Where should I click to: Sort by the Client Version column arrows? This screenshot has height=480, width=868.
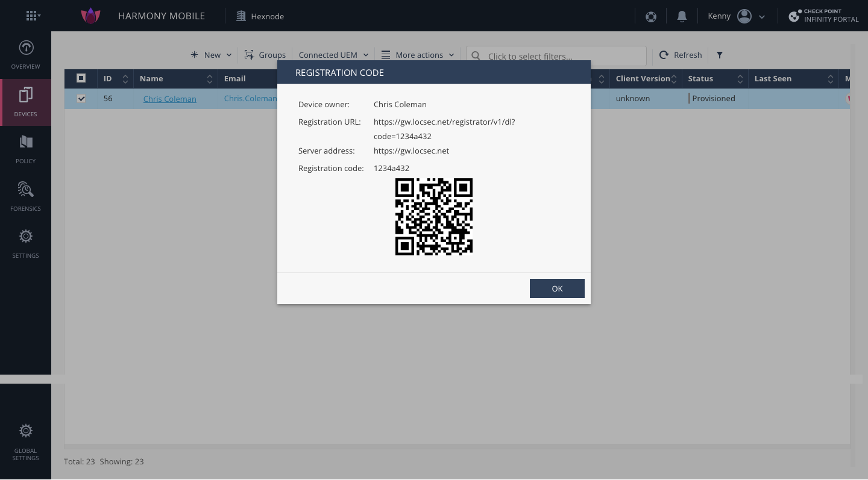pyautogui.click(x=674, y=79)
